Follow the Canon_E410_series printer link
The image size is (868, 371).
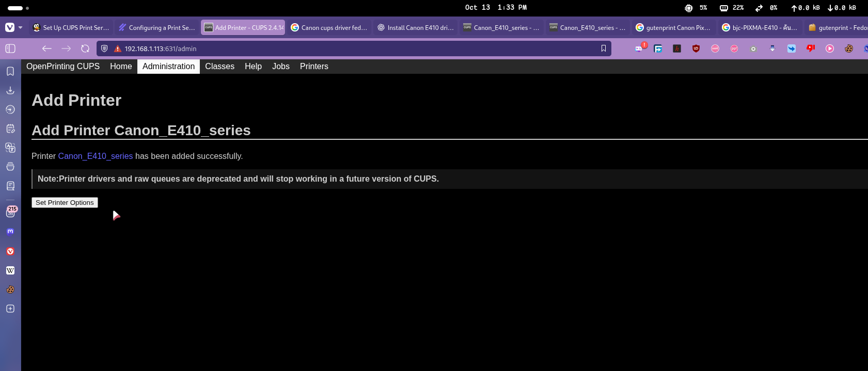point(96,156)
